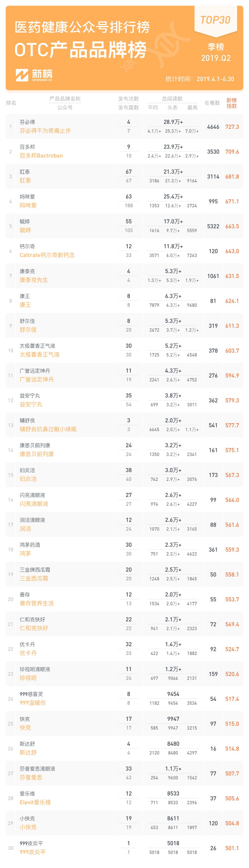
Task: Select the rank 30 999皮炎平 row
Action: point(125,848)
